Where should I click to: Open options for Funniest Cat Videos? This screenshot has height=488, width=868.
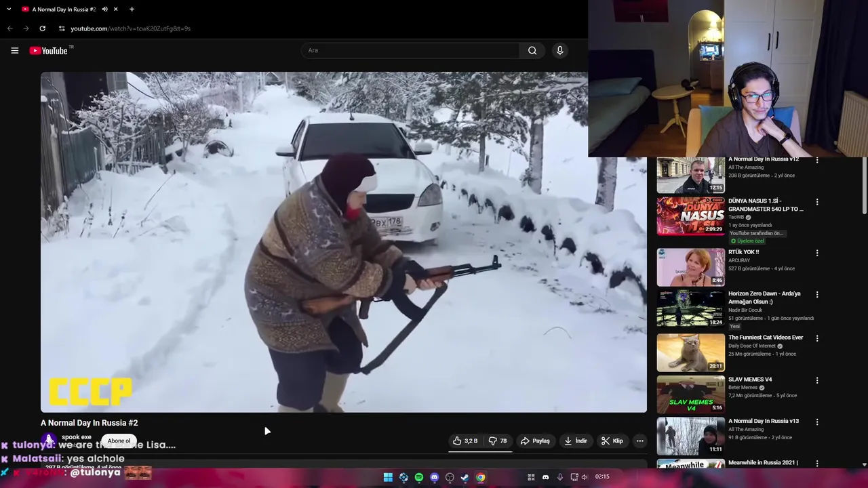click(817, 338)
